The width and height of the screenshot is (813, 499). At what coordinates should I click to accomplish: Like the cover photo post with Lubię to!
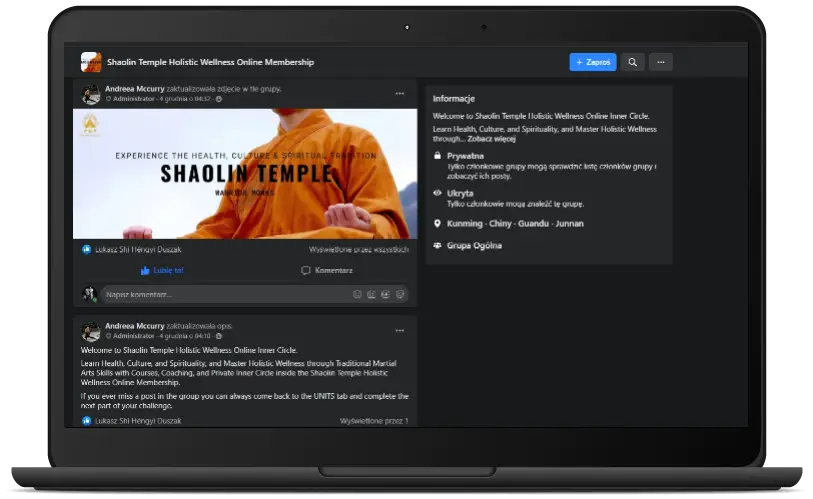tap(162, 270)
